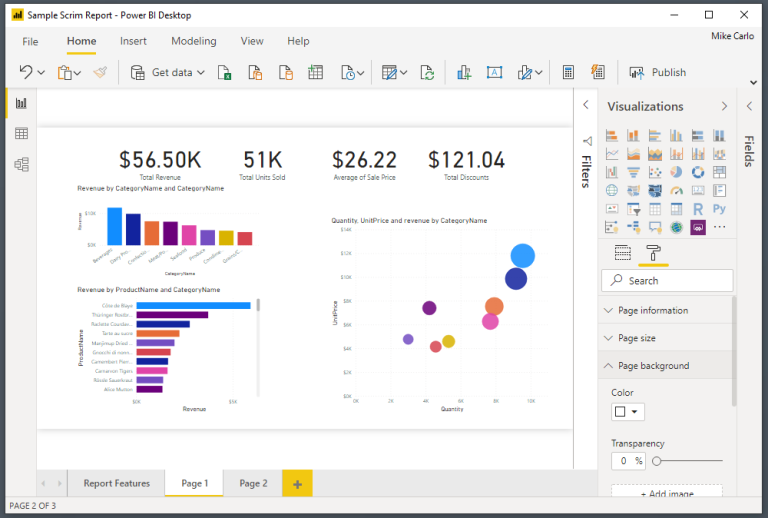Screen dimensions: 768x518
Task: Open the Model relationships view
Action: [21, 164]
